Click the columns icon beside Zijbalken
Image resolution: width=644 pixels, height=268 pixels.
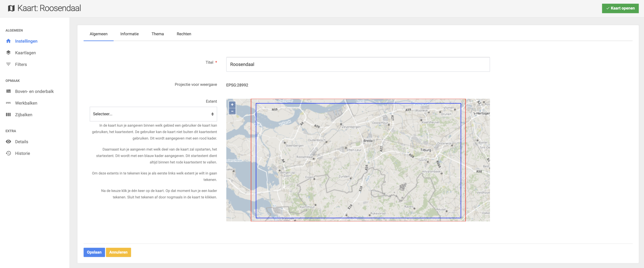[x=8, y=115]
